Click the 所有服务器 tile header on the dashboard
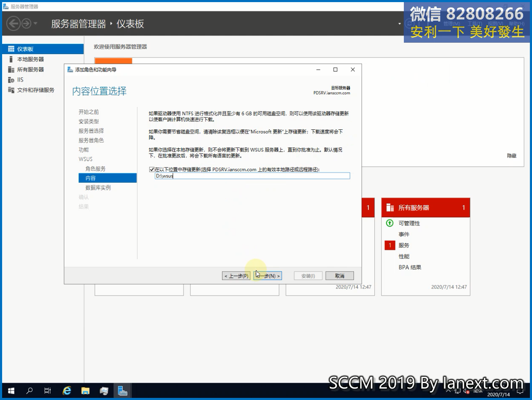This screenshot has height=400, width=532. pyautogui.click(x=425, y=208)
